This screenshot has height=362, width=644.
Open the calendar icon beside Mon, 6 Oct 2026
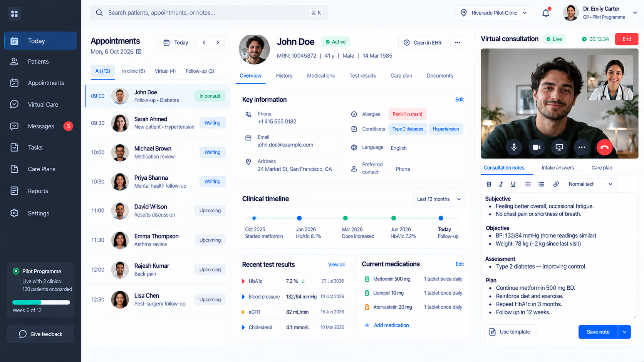pos(139,52)
